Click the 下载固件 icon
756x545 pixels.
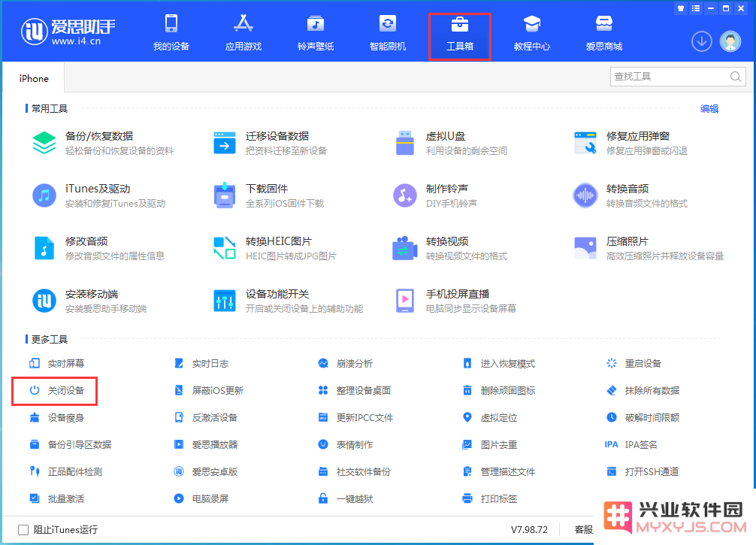pos(225,195)
